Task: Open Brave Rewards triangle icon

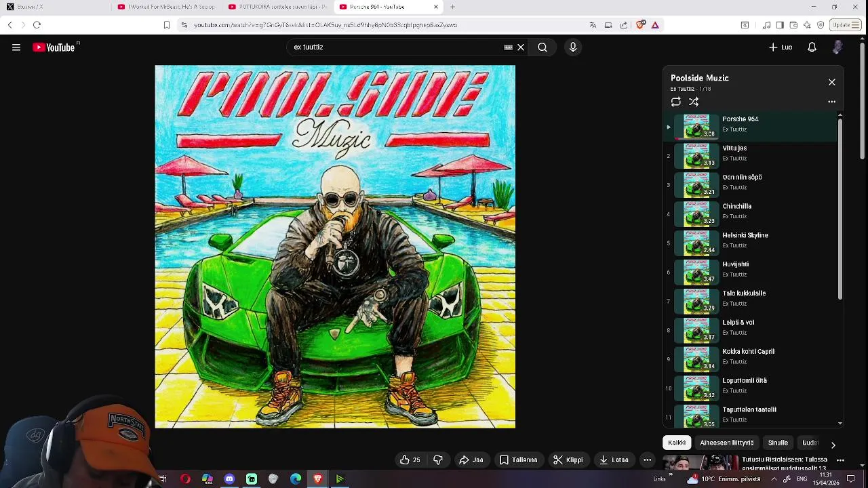Action: (655, 25)
